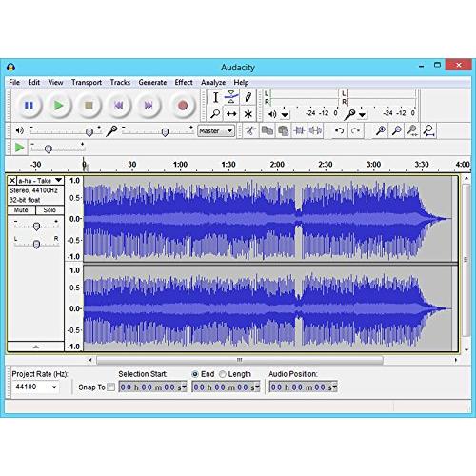Click the Silence audio icon

pos(315,130)
